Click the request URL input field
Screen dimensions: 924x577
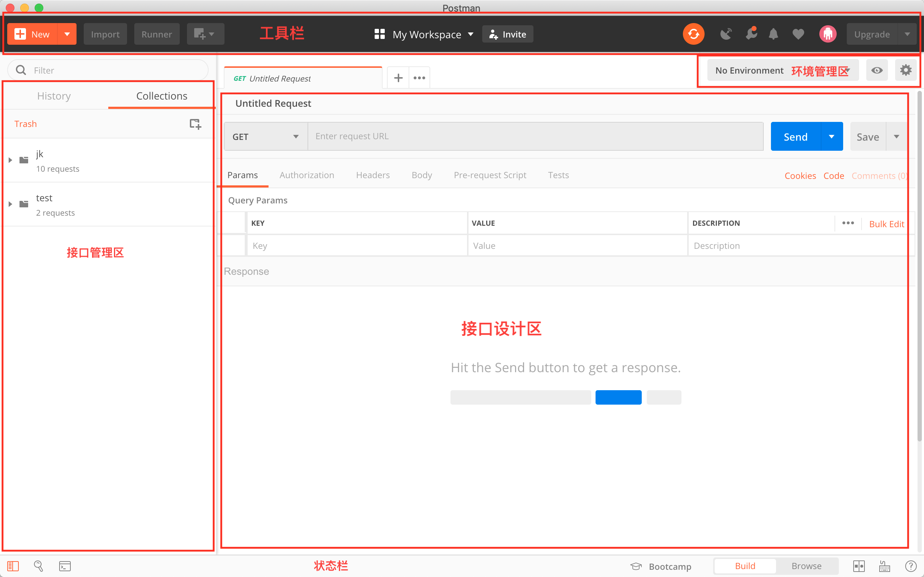(x=536, y=136)
